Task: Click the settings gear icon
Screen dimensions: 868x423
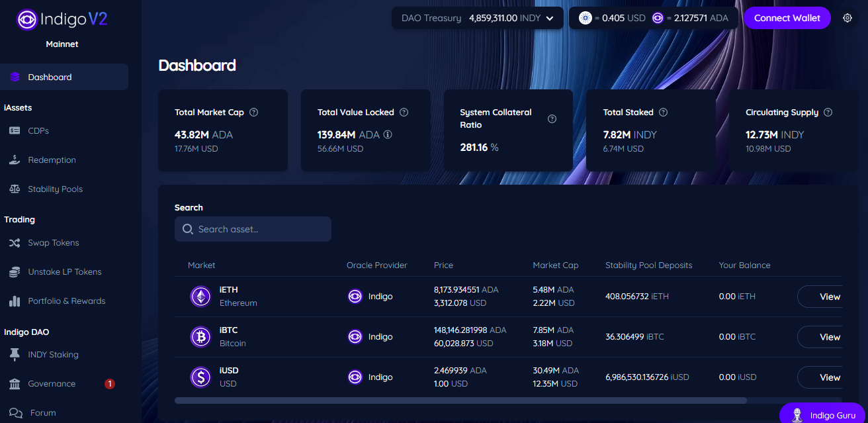Action: 847,18
